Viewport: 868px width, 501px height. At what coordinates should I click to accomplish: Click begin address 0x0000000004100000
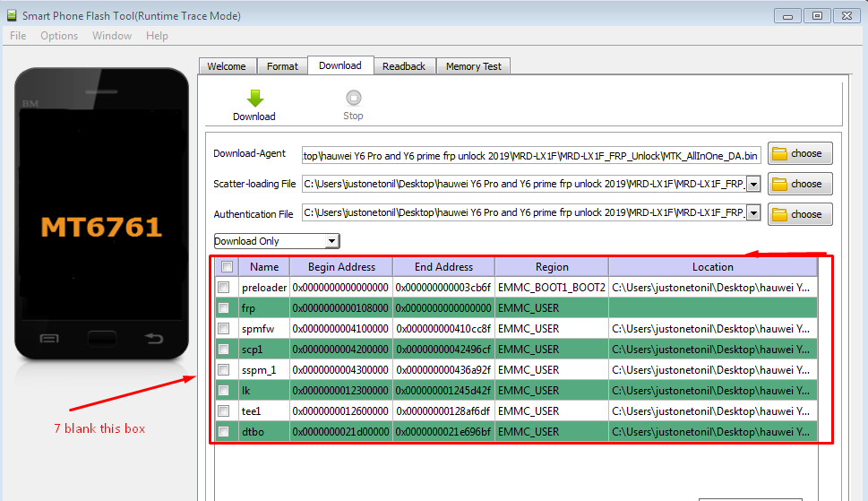(341, 329)
